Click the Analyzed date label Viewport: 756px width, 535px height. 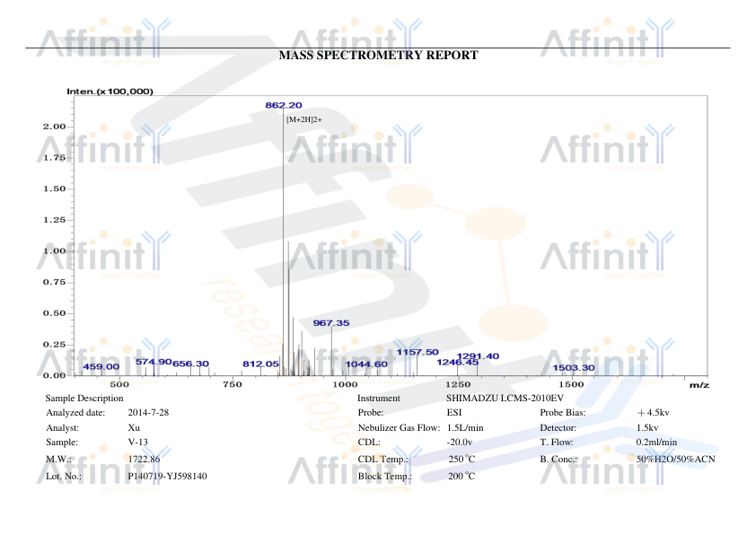point(75,413)
